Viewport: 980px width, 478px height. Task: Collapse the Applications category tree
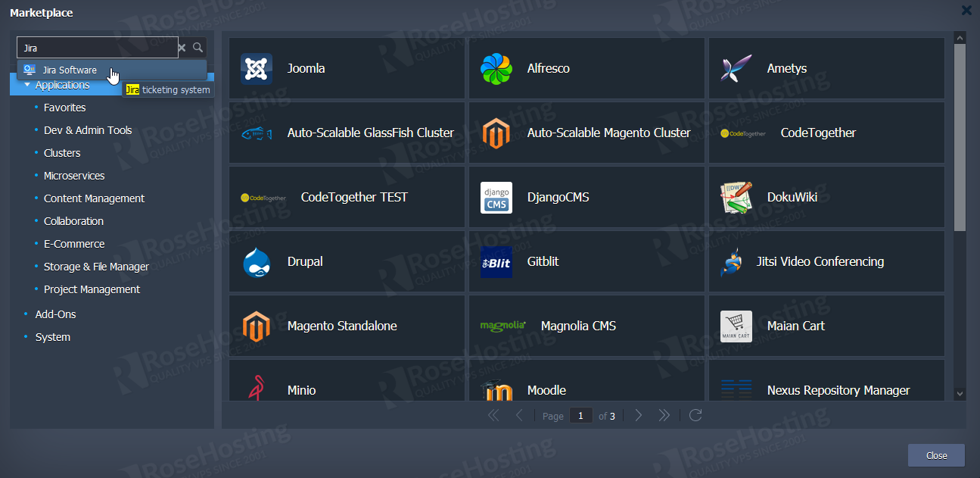[x=27, y=85]
